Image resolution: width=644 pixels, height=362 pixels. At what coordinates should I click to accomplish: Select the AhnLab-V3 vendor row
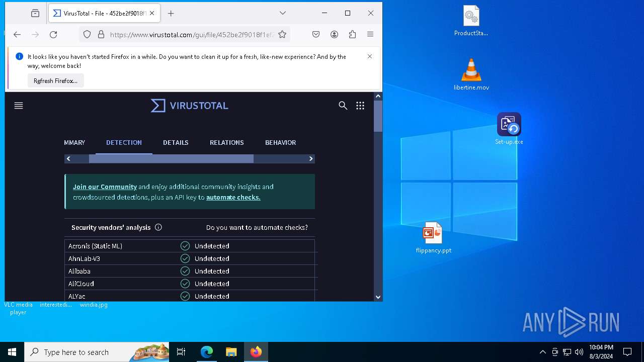[190, 258]
